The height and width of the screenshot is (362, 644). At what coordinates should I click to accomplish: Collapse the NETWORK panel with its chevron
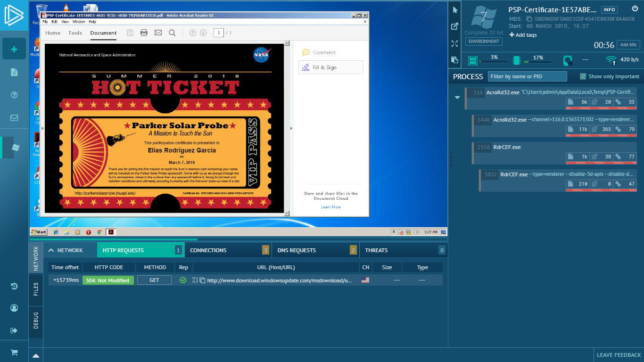pyautogui.click(x=51, y=250)
